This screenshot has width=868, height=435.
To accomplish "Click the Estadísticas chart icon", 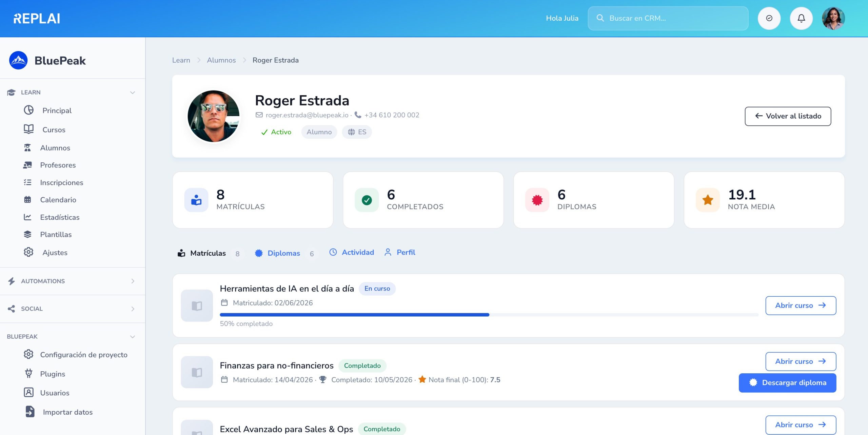I will [27, 217].
